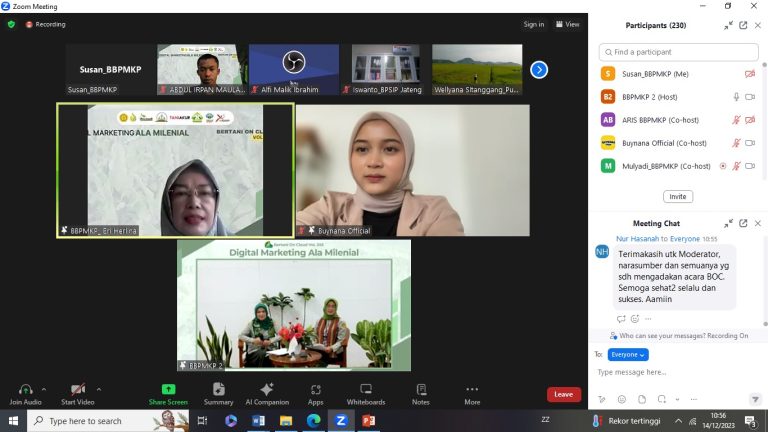
Task: Open Windows Task View
Action: 202,421
